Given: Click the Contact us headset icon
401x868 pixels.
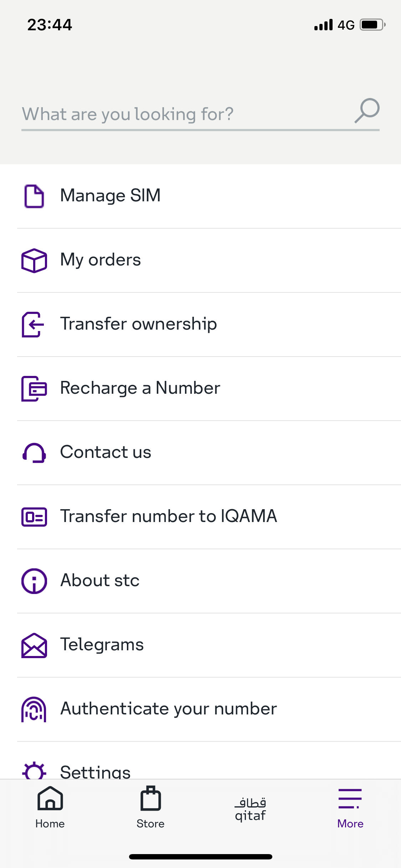Looking at the screenshot, I should [34, 453].
